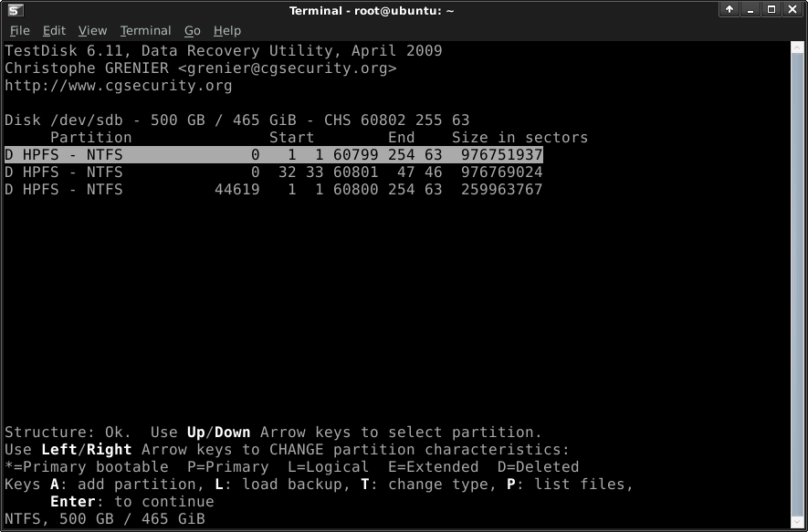Click the '*=Primary bootable' legend entry
This screenshot has height=532, width=808.
[x=87, y=467]
